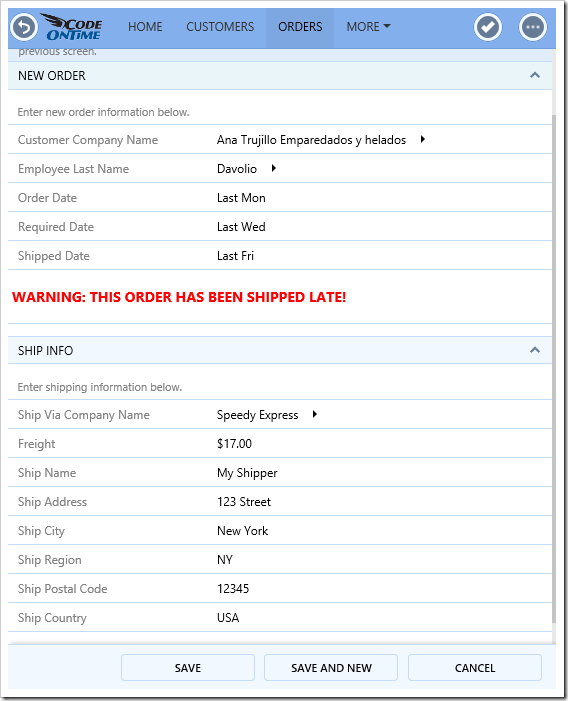Collapse the Ship Info section chevron
The height and width of the screenshot is (701, 568).
pyautogui.click(x=534, y=350)
